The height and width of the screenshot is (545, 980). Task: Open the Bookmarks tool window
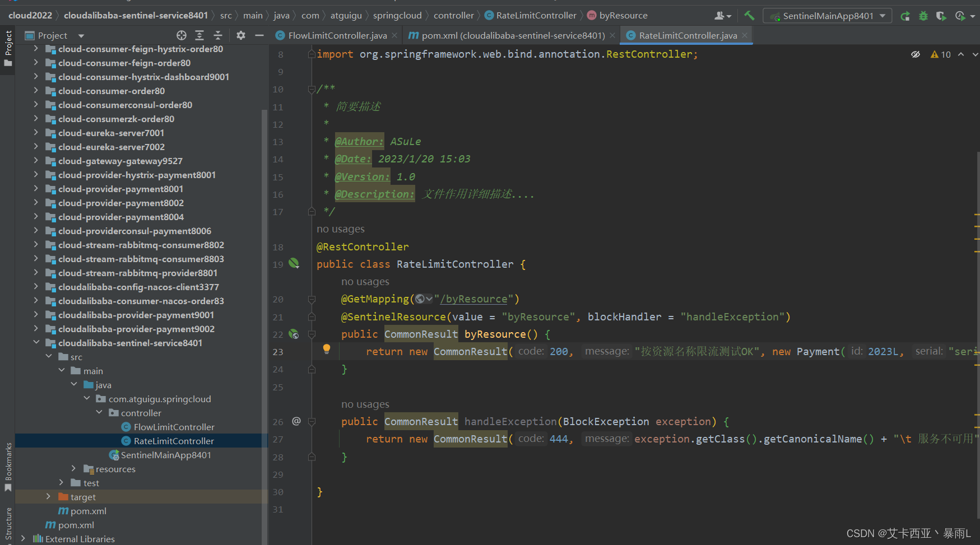tap(8, 467)
